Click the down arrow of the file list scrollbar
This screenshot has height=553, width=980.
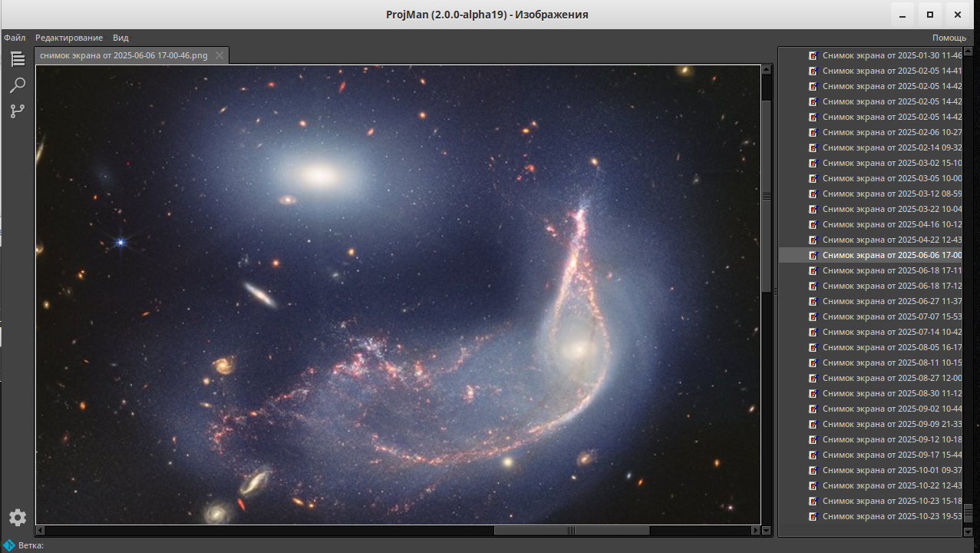click(968, 531)
